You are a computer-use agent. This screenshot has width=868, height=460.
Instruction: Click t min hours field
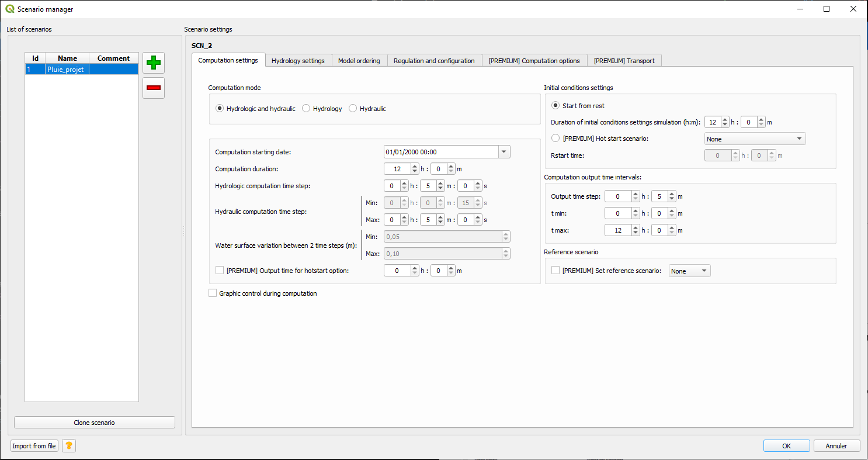click(x=617, y=213)
